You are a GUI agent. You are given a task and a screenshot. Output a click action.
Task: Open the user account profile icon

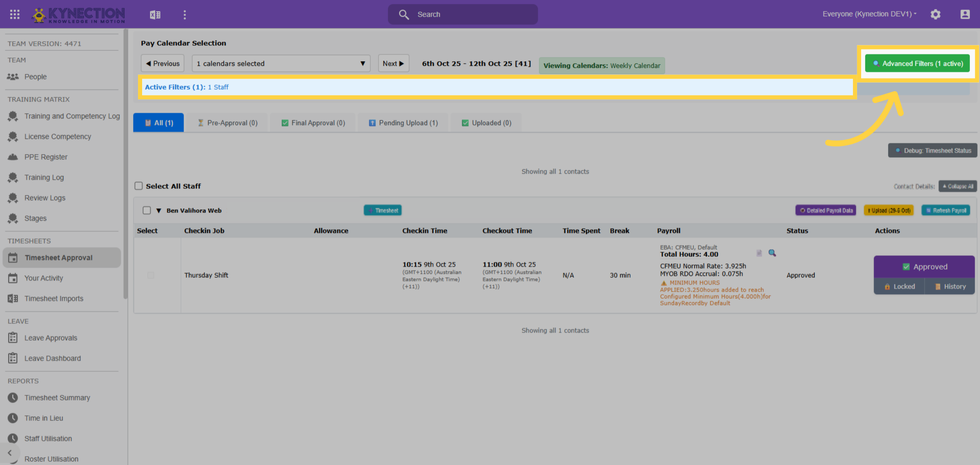point(965,14)
